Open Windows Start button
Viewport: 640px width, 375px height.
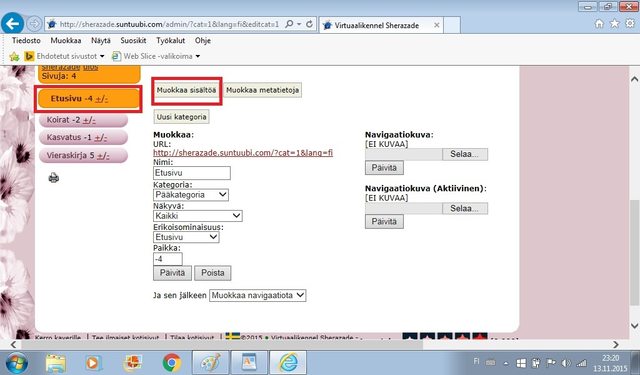(16, 363)
